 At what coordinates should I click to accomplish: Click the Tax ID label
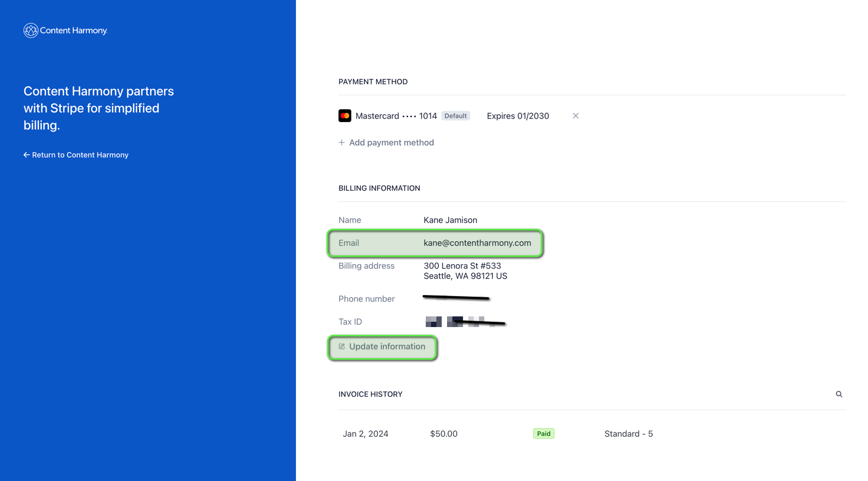pyautogui.click(x=350, y=322)
